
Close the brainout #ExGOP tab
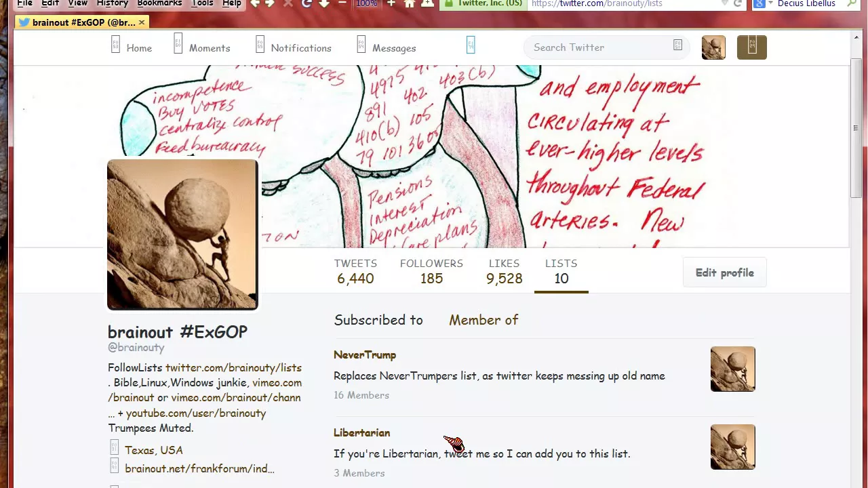[x=142, y=22]
